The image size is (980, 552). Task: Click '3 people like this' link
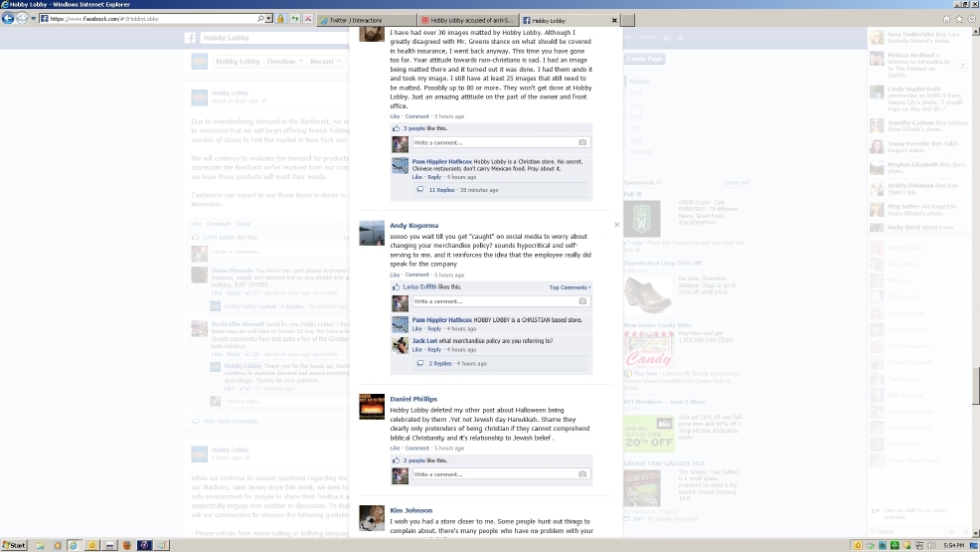pyautogui.click(x=413, y=128)
